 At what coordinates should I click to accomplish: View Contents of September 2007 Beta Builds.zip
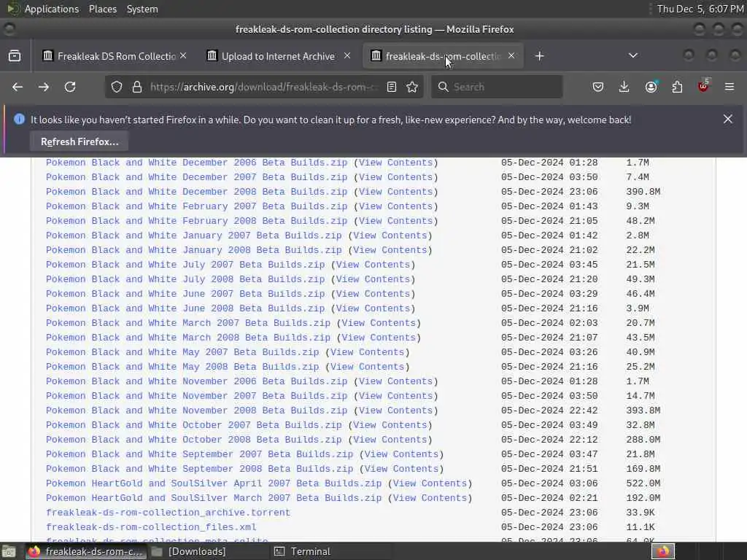[401, 454]
